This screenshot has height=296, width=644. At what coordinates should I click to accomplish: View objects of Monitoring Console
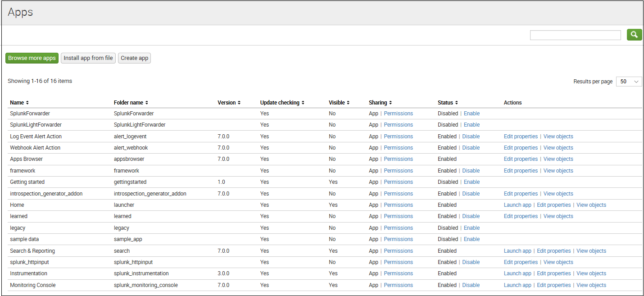click(591, 285)
